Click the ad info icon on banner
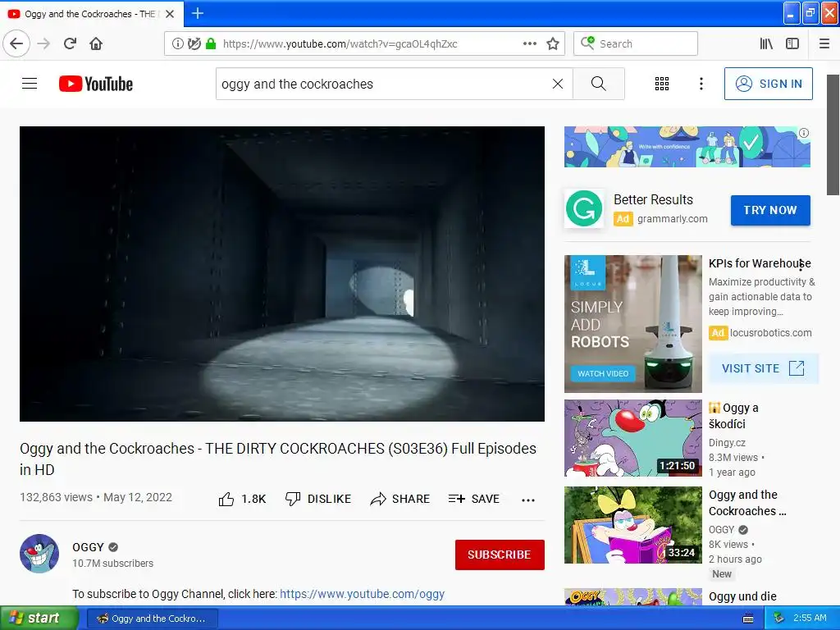 (x=804, y=133)
